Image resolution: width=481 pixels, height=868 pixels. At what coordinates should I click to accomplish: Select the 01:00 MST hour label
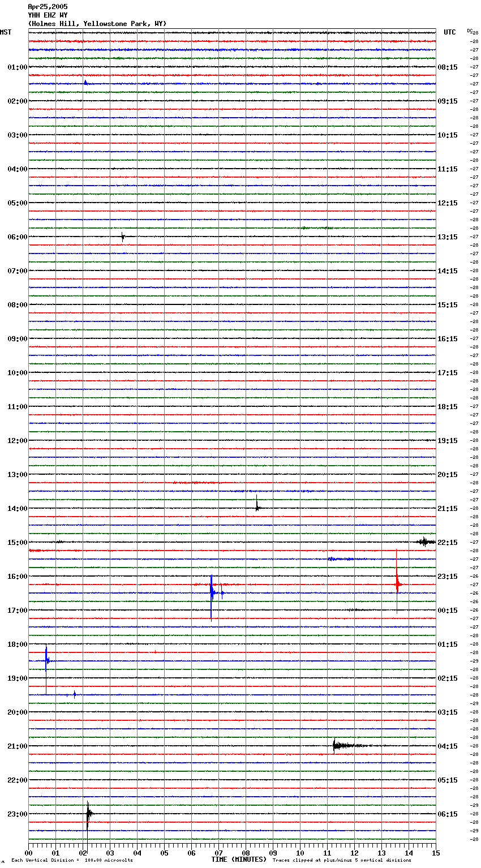17,67
